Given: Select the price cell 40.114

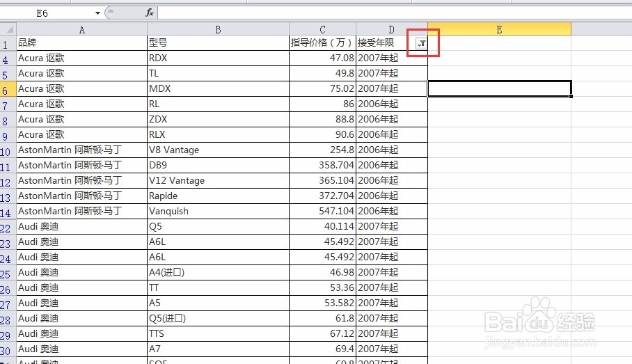Looking at the screenshot, I should [322, 226].
